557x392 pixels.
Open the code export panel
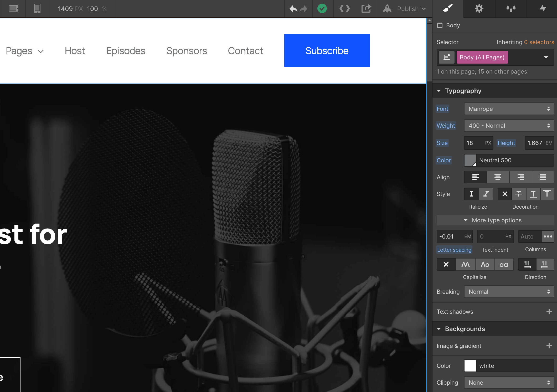pos(344,9)
